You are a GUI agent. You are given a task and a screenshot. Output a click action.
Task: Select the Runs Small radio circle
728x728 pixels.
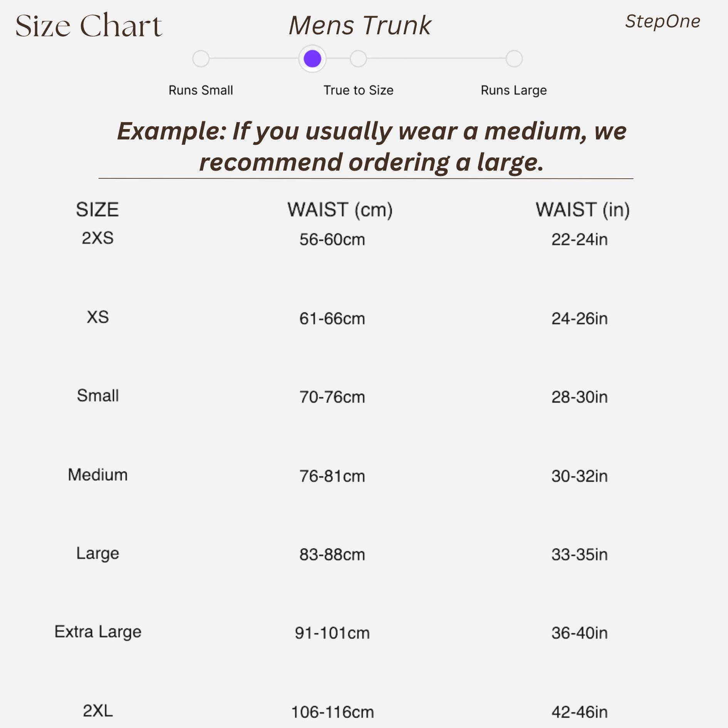(x=201, y=59)
